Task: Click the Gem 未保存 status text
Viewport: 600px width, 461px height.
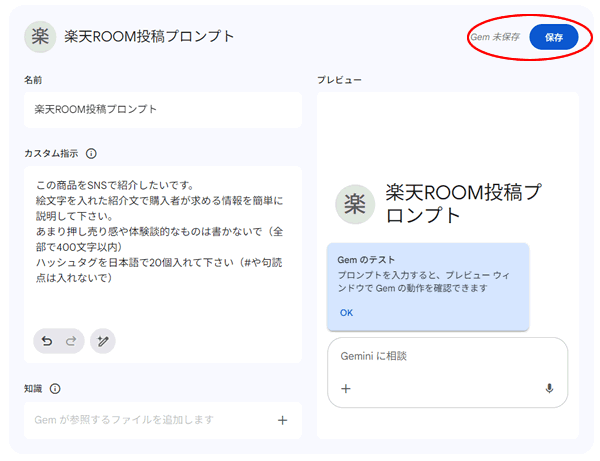Action: pyautogui.click(x=495, y=37)
